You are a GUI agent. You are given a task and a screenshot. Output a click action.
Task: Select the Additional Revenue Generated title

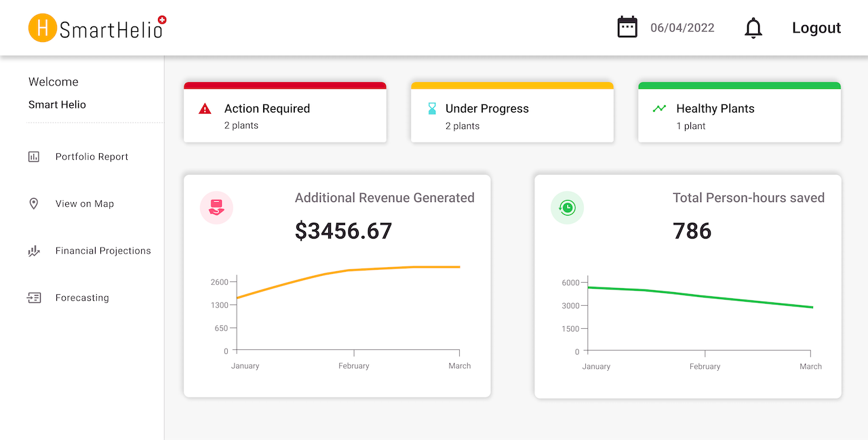(384, 198)
